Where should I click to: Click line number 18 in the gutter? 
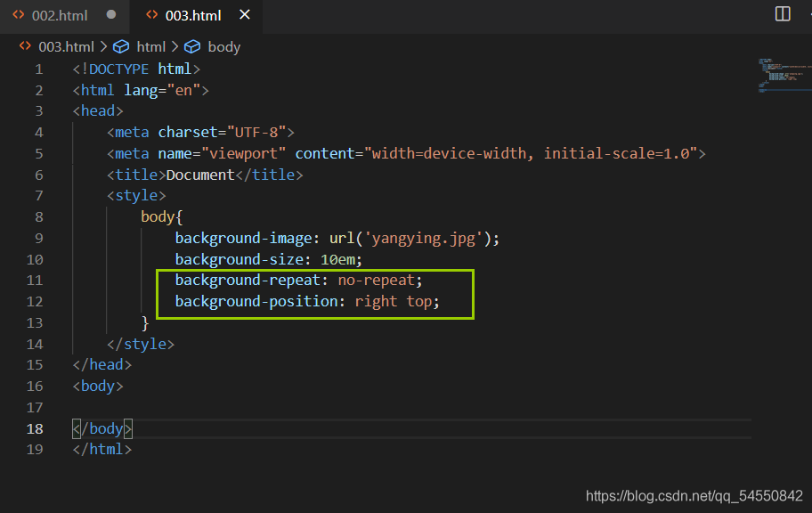35,429
